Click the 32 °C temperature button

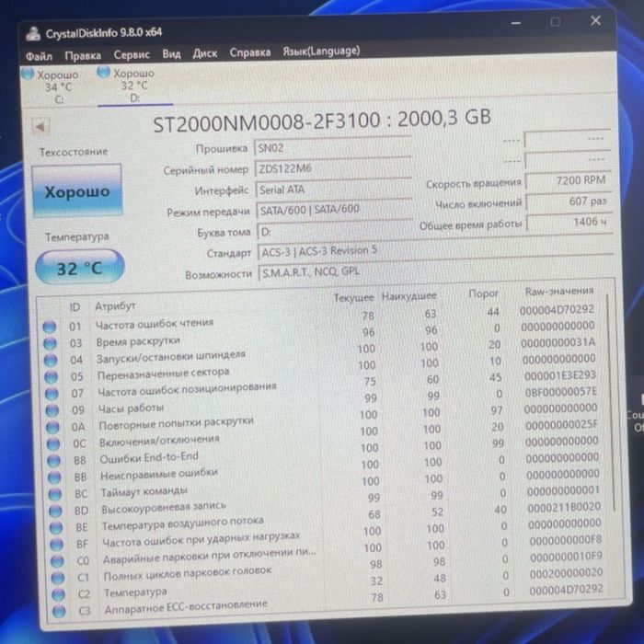(80, 268)
